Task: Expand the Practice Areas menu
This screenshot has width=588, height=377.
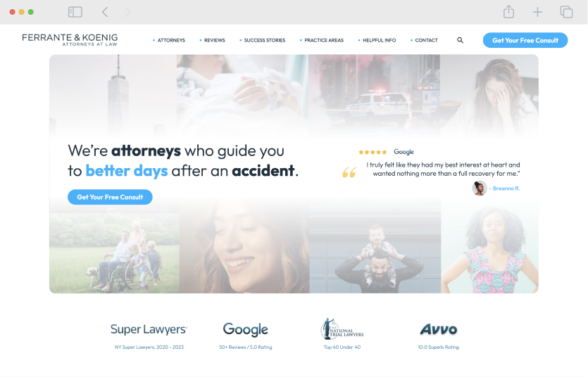Action: (x=324, y=40)
